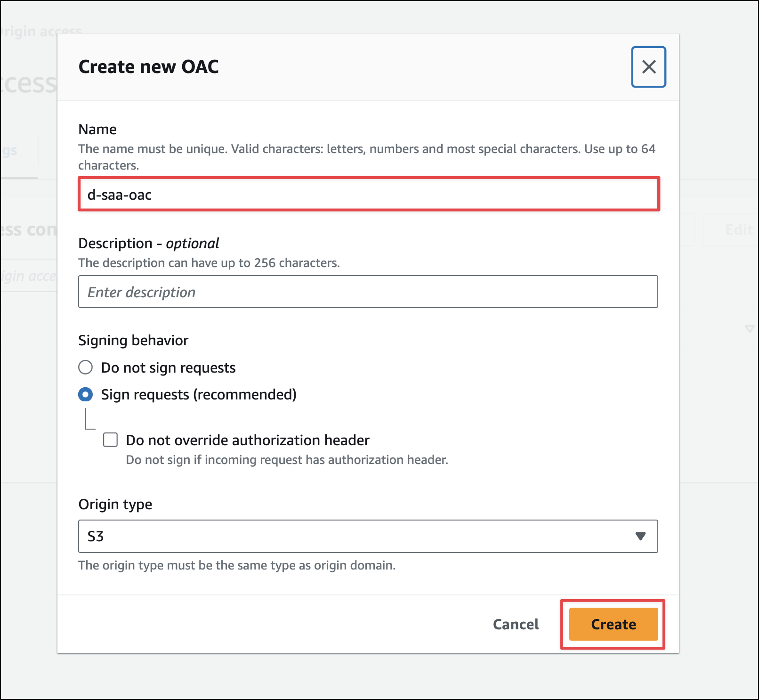Enable Do not override authorization header checkbox
This screenshot has height=700, width=759.
111,440
